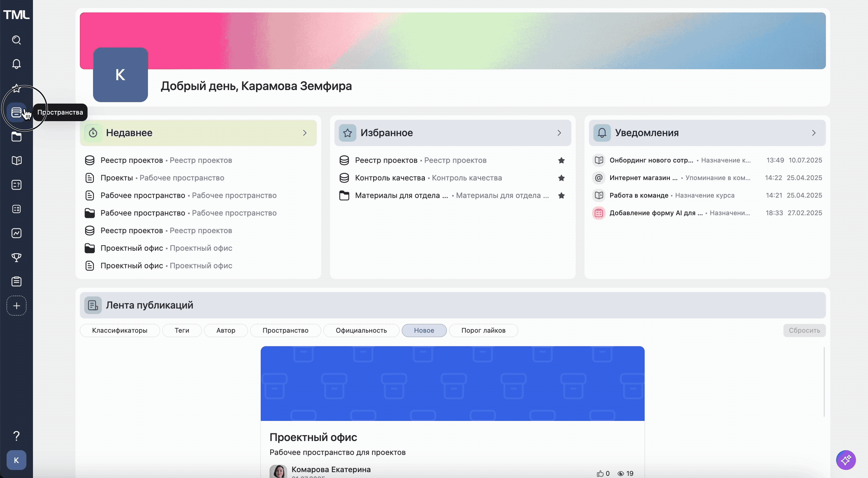This screenshot has width=868, height=478.
Task: Click the Сбросить button to reset filters
Action: (x=804, y=330)
